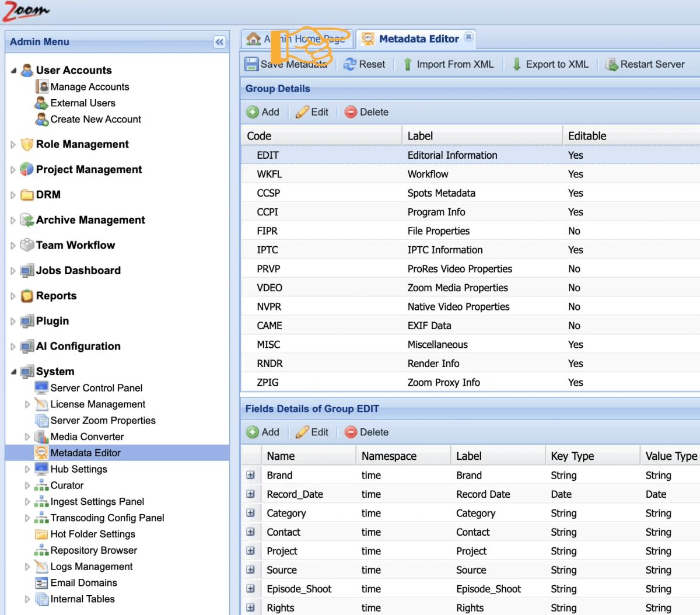This screenshot has width=700, height=615.
Task: Click the Add icon in Group Details
Action: [x=253, y=112]
